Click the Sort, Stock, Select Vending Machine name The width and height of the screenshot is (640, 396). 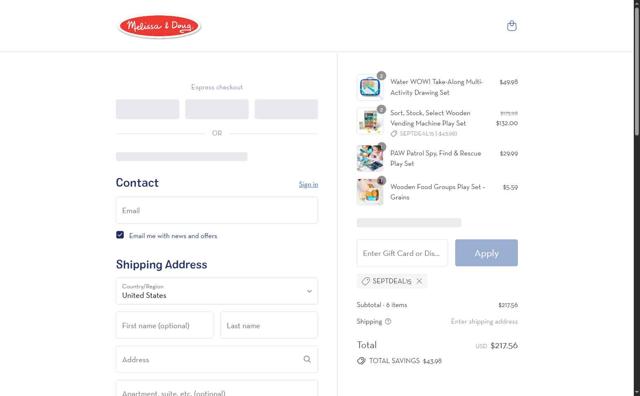coord(430,118)
